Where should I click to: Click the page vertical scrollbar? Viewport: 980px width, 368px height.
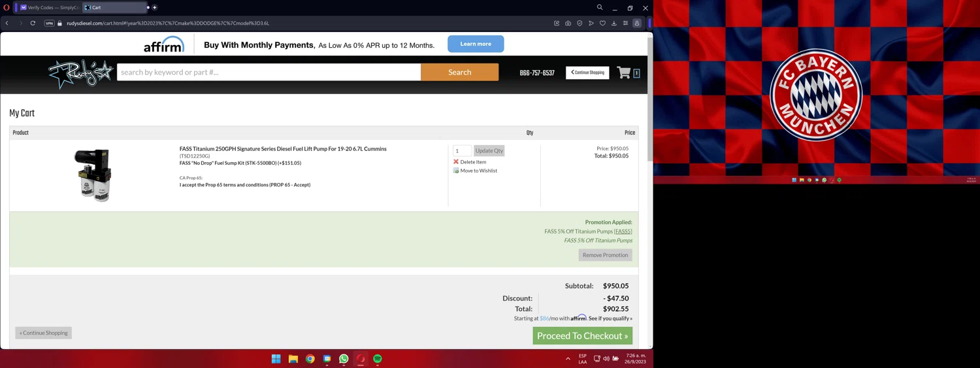coord(649,98)
